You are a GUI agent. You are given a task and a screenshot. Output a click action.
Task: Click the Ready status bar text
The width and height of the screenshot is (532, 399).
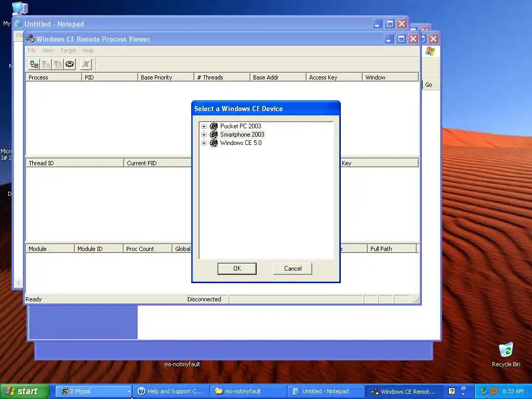34,299
